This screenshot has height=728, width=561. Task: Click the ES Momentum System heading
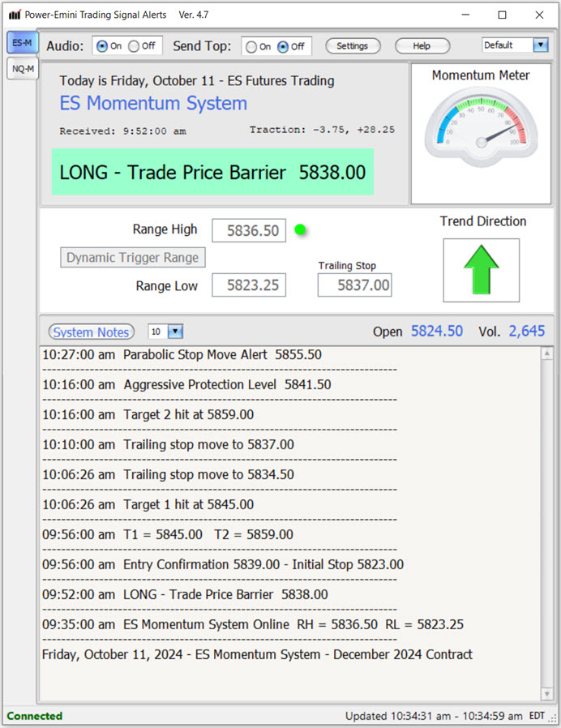click(x=153, y=103)
